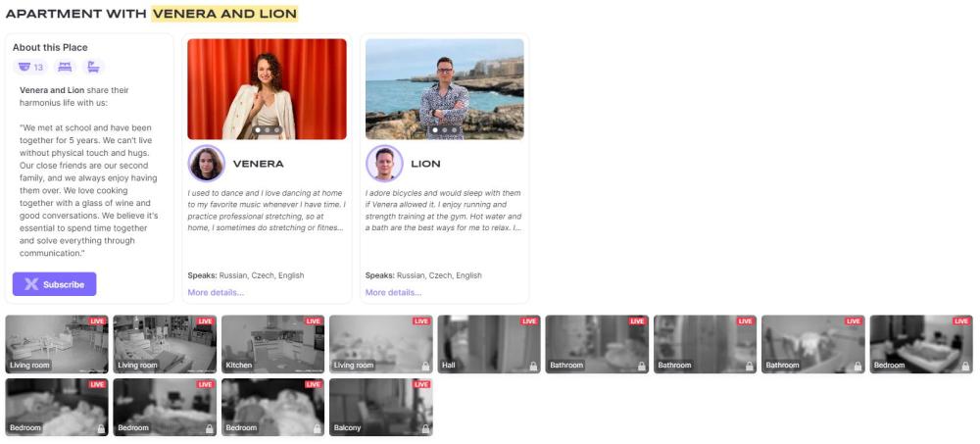Open the Hall camera thumbnail

click(488, 344)
